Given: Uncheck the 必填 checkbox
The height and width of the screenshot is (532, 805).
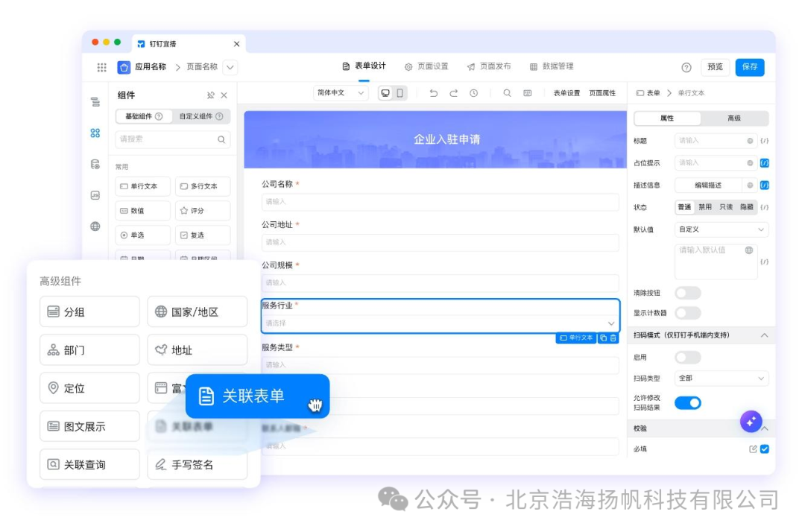Looking at the screenshot, I should pyautogui.click(x=765, y=449).
